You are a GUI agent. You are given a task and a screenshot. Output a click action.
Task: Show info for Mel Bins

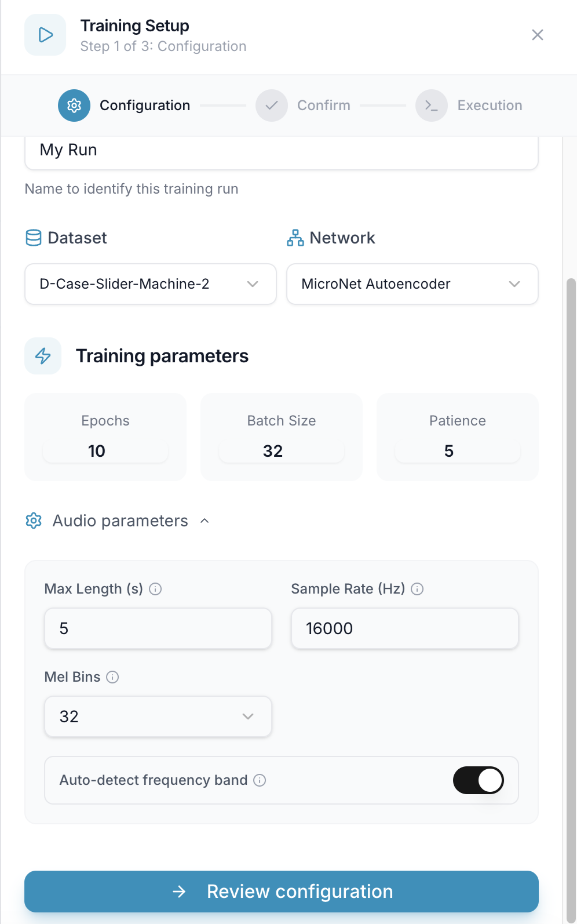click(113, 677)
